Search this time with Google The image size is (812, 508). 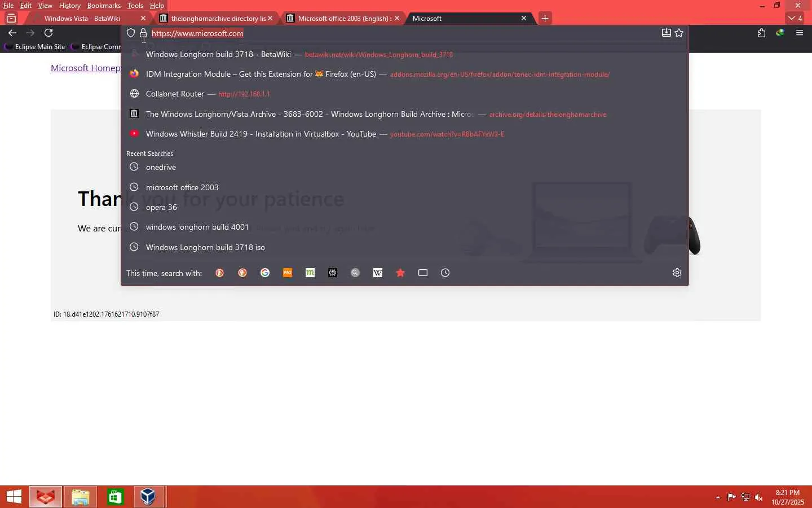coord(265,273)
